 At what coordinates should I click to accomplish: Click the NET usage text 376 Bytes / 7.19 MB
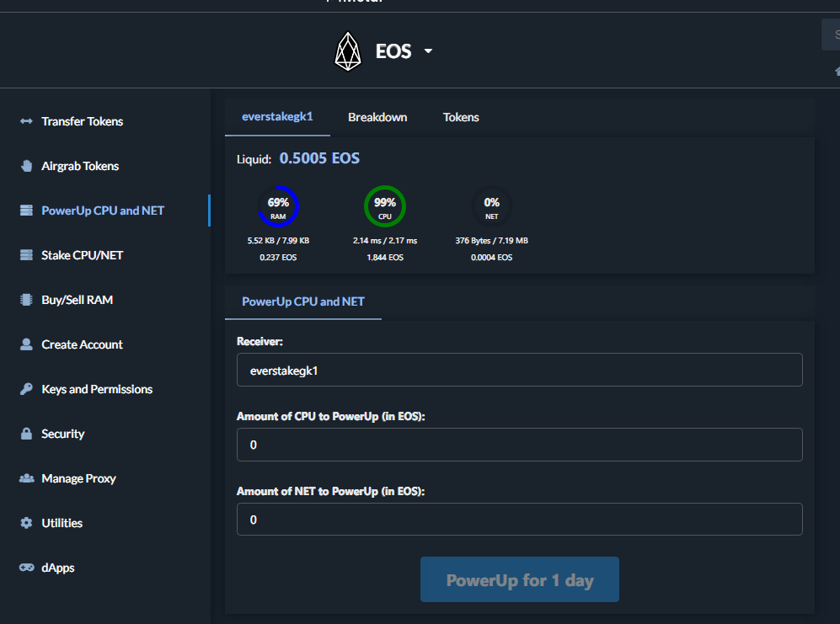(491, 241)
